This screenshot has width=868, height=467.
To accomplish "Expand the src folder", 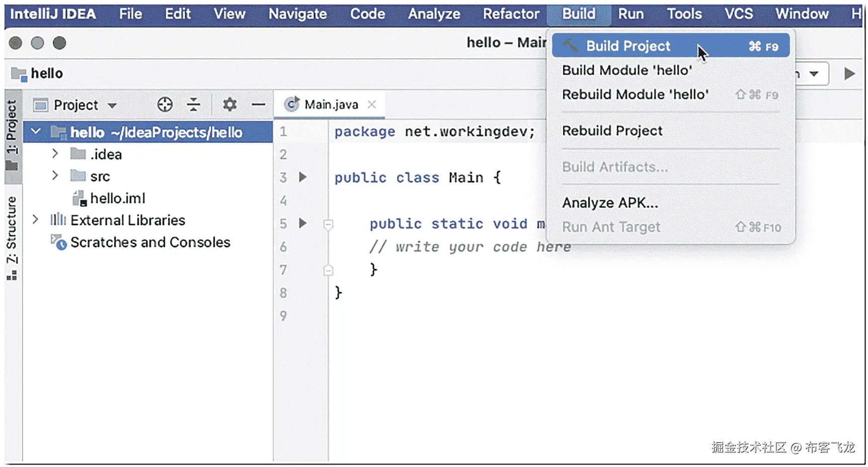I will click(55, 176).
